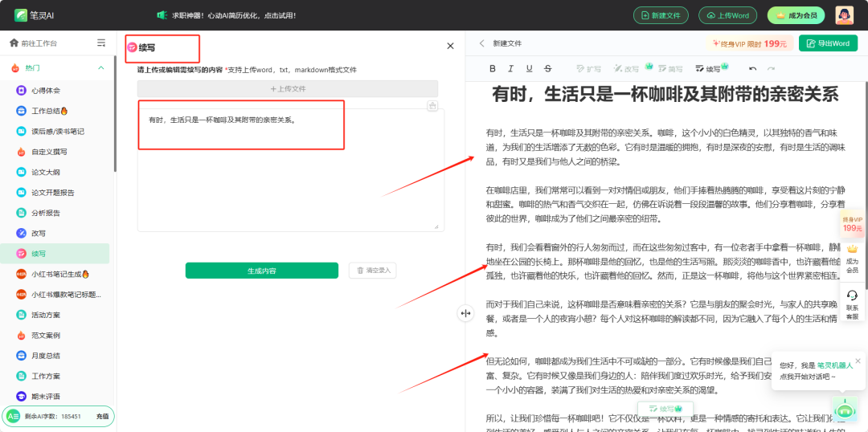Redo the last edit
The height and width of the screenshot is (432, 868).
[x=771, y=68]
